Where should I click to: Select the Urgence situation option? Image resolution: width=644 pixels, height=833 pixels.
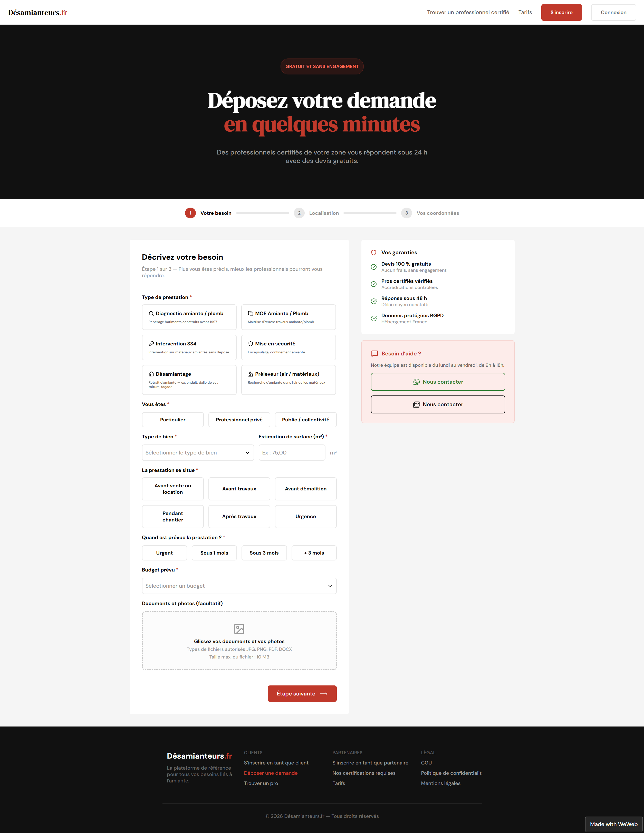pyautogui.click(x=306, y=516)
